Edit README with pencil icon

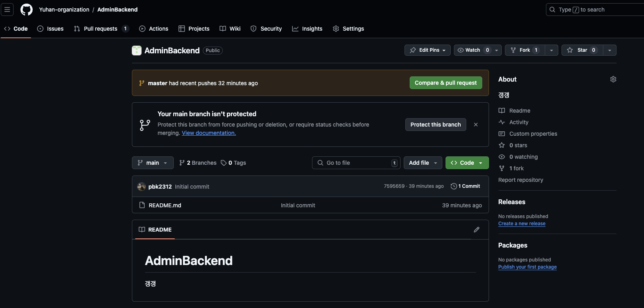pos(477,230)
